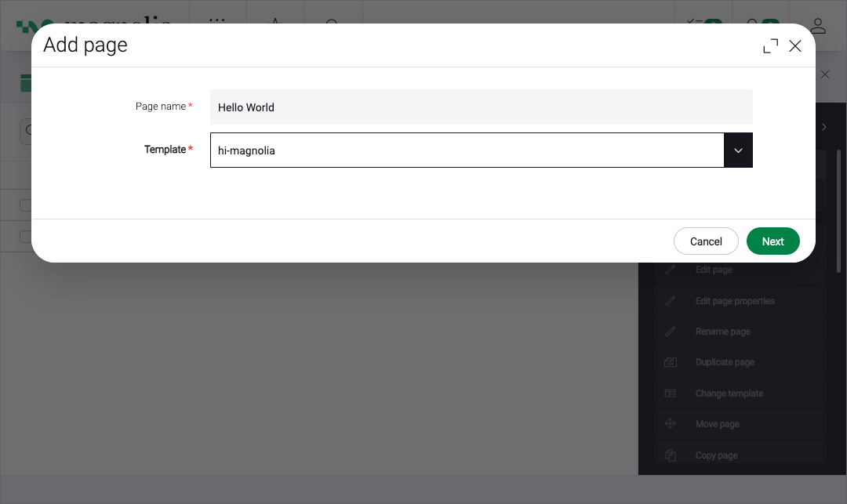Select Edit page properties action
This screenshot has width=847, height=504.
pyautogui.click(x=735, y=301)
